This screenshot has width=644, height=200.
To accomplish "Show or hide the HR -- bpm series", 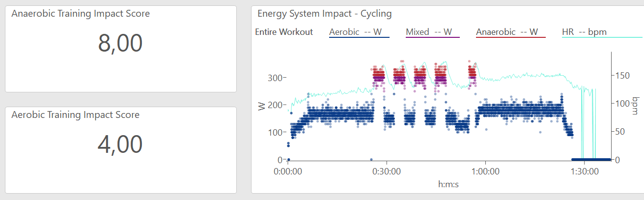I will pos(584,32).
